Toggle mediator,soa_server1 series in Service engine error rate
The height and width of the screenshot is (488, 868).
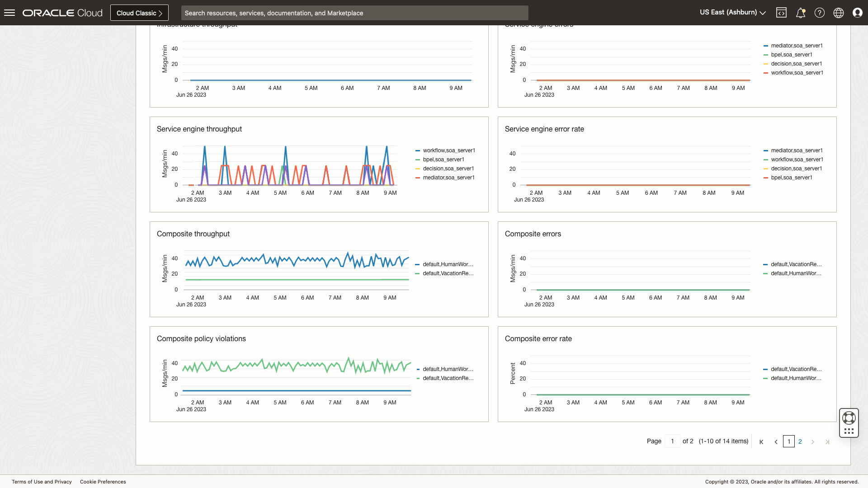[797, 150]
